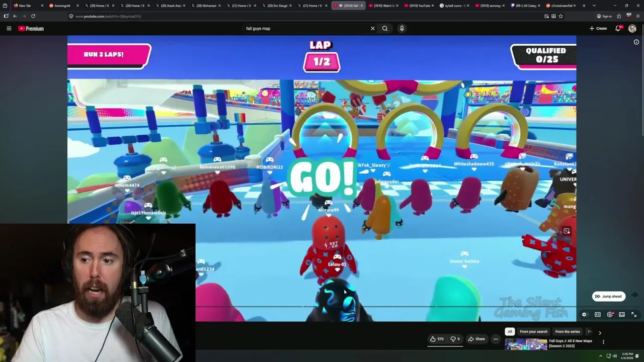644x362 pixels.
Task: Open options menu for the suggested video
Action: click(x=603, y=342)
